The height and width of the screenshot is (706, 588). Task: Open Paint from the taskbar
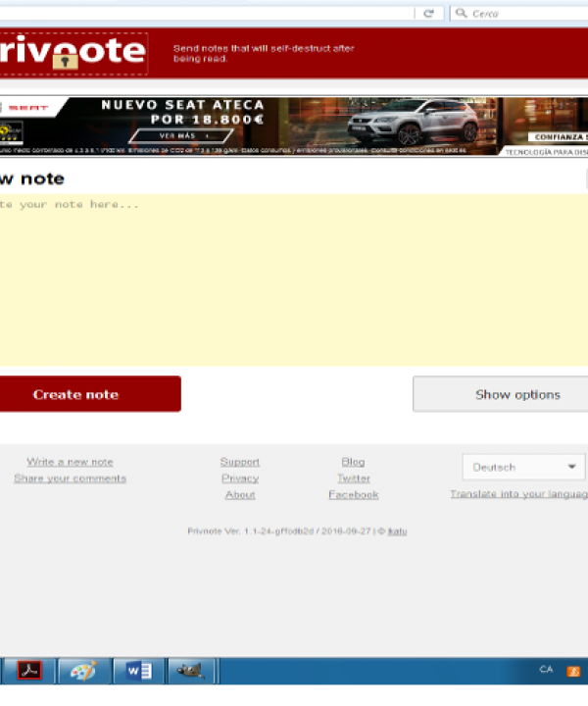click(83, 671)
